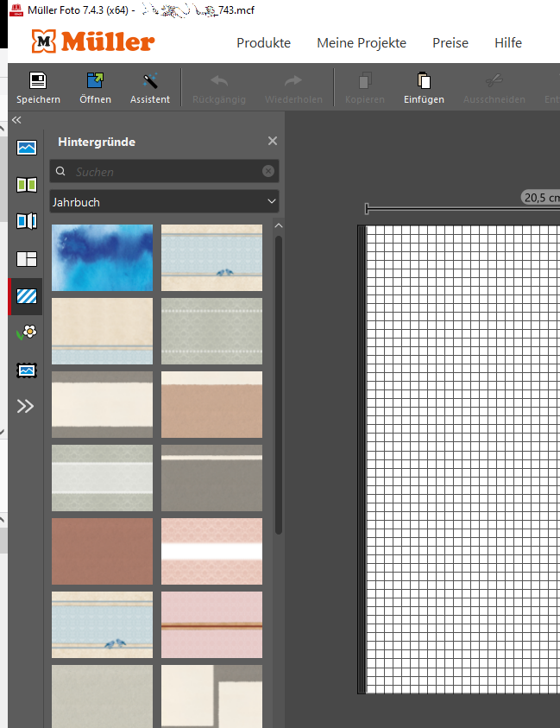Click into the Suchen search field
The width and height of the screenshot is (560, 728).
click(164, 172)
